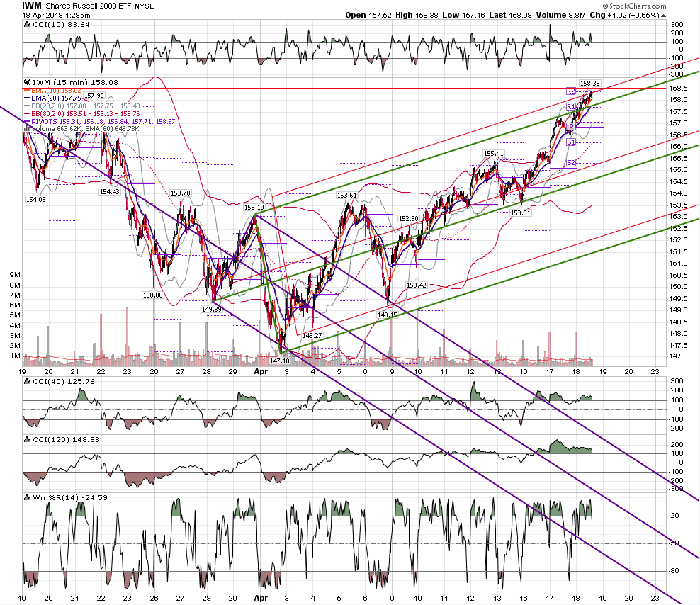Click the 'CCI(120) 148.88' panel label
Image resolution: width=700 pixels, height=605 pixels.
pyautogui.click(x=66, y=440)
